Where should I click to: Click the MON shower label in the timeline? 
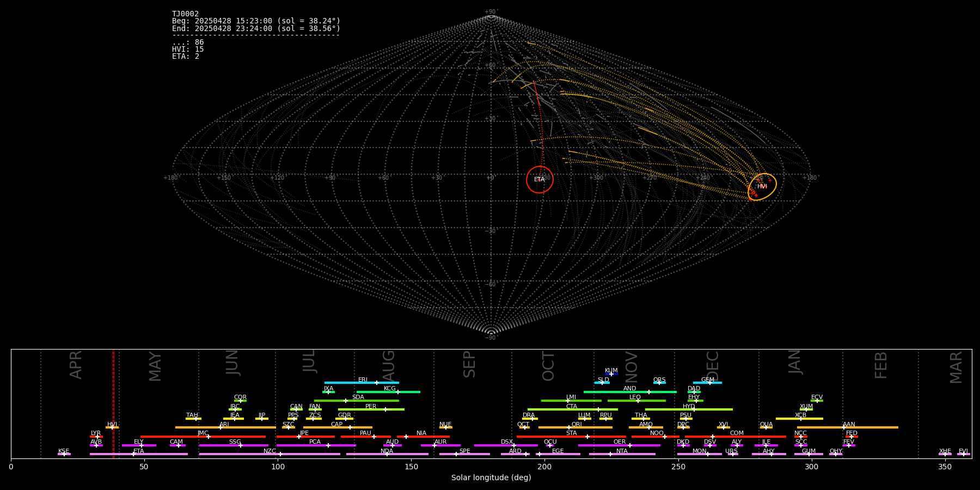click(x=700, y=451)
